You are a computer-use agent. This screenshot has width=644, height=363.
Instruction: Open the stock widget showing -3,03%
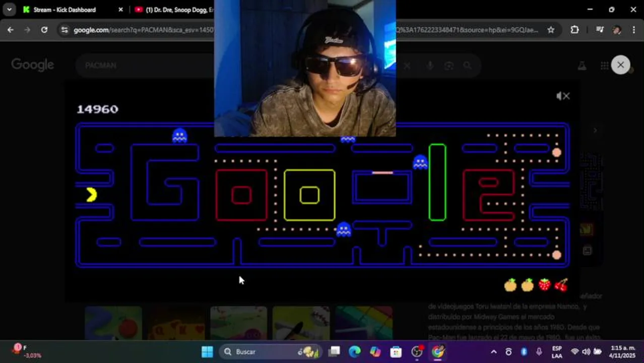pyautogui.click(x=28, y=351)
